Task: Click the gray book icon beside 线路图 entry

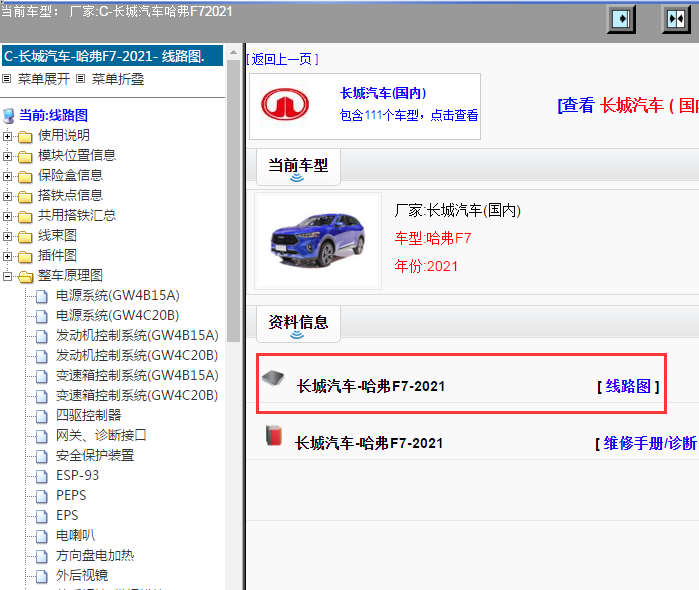Action: [273, 378]
